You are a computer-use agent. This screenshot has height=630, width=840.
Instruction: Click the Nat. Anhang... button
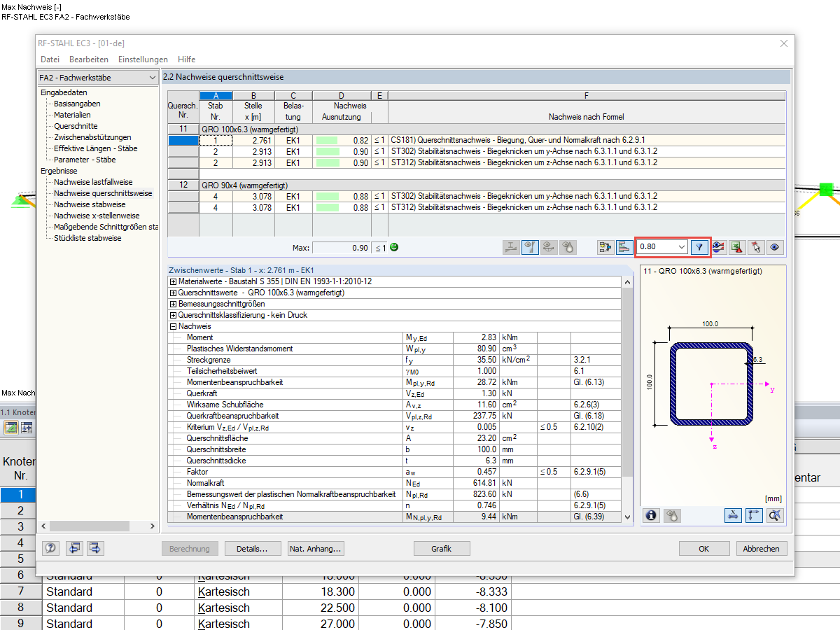[316, 549]
